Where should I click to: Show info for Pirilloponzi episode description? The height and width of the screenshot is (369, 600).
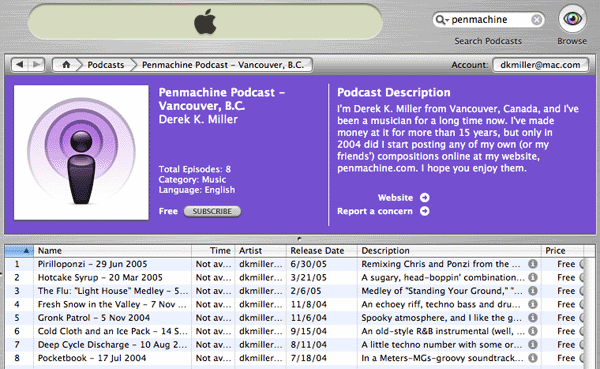tap(533, 264)
